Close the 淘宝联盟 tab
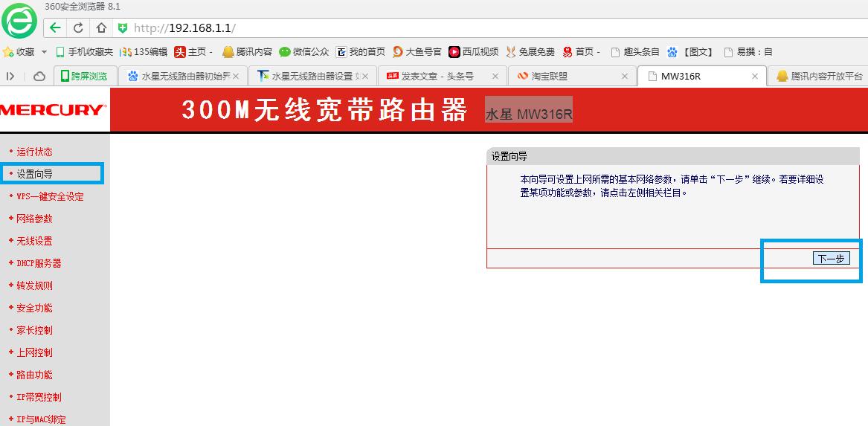Image resolution: width=868 pixels, height=426 pixels. click(625, 77)
